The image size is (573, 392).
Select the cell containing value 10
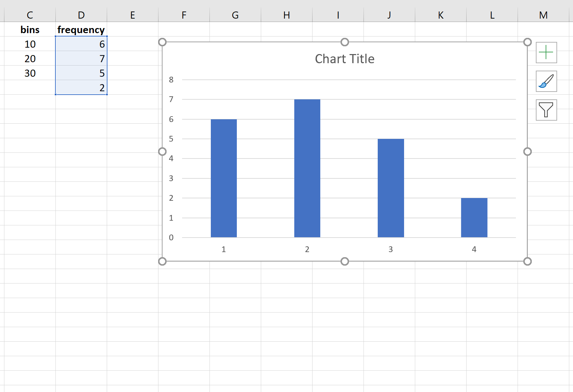30,44
